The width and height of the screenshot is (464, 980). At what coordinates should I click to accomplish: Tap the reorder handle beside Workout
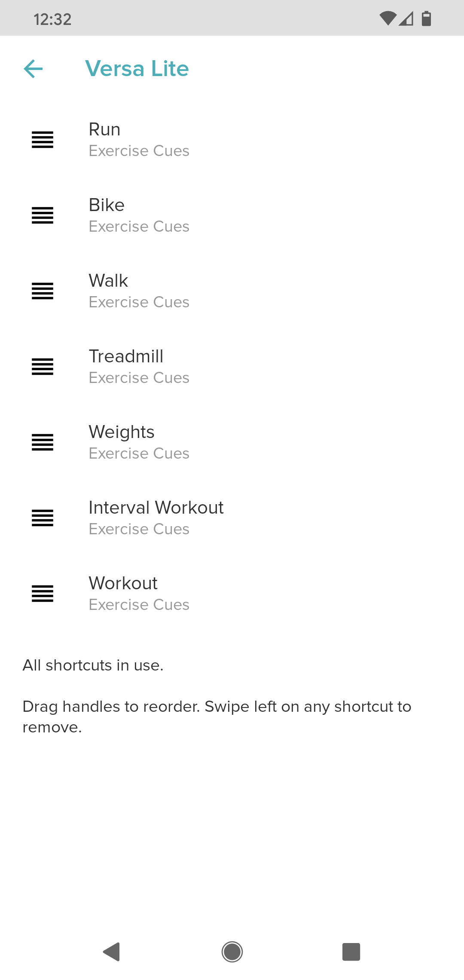(43, 594)
